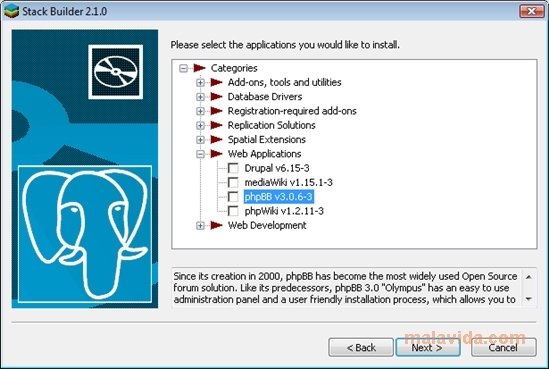The height and width of the screenshot is (369, 549).
Task: Select the Spatial Extensions label
Action: [x=267, y=139]
